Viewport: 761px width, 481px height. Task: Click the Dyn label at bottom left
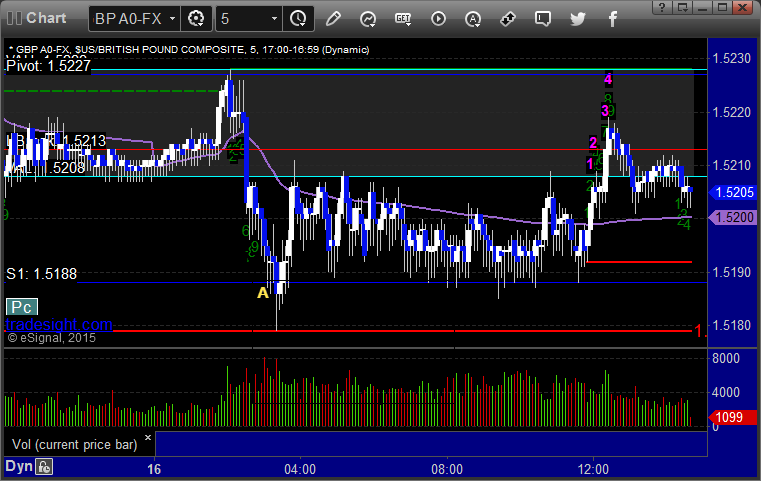[x=18, y=466]
